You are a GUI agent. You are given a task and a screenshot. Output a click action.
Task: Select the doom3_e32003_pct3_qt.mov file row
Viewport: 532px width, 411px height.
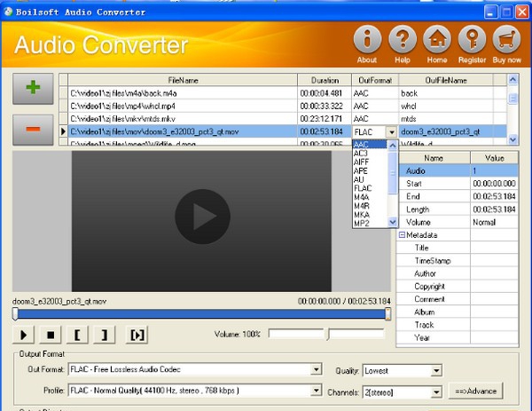[284, 131]
